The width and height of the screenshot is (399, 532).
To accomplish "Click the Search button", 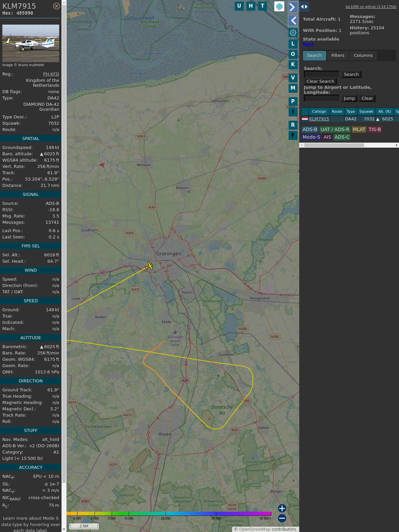I will [351, 74].
